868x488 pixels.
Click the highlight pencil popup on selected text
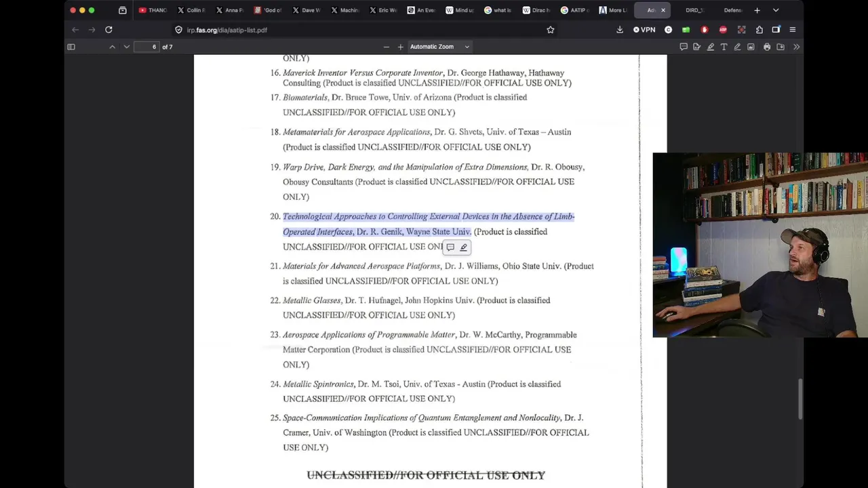click(464, 247)
